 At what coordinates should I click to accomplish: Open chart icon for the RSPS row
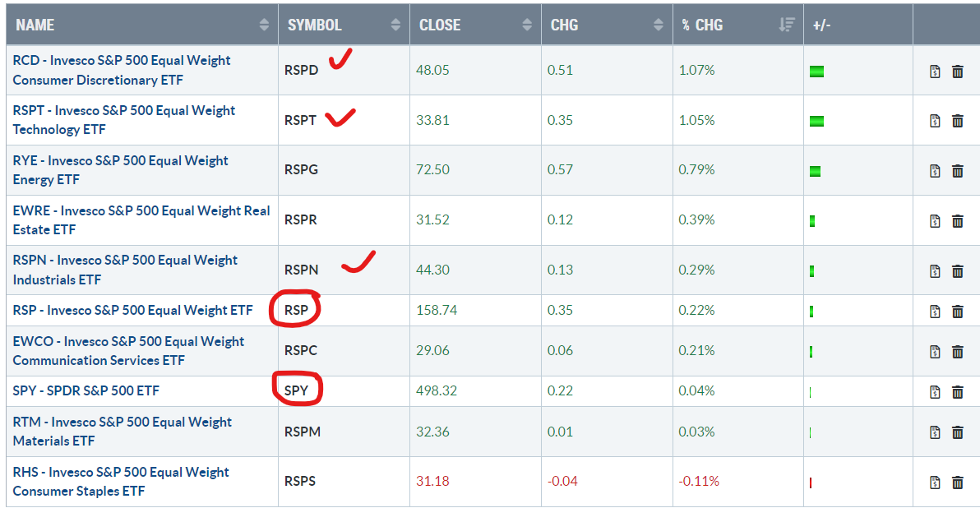click(935, 483)
